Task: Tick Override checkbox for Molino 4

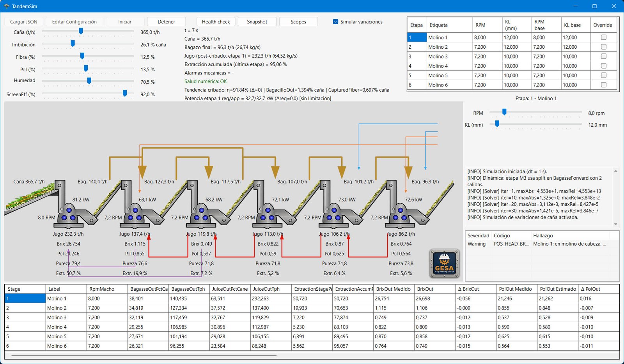Action: (603, 66)
